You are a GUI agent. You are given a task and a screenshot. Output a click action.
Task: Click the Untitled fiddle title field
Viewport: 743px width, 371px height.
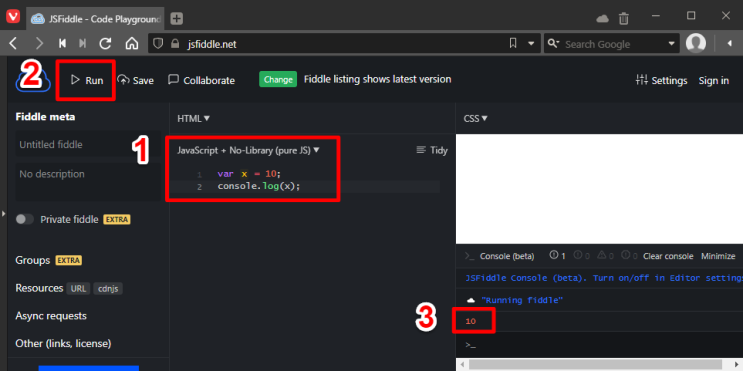[x=88, y=145]
